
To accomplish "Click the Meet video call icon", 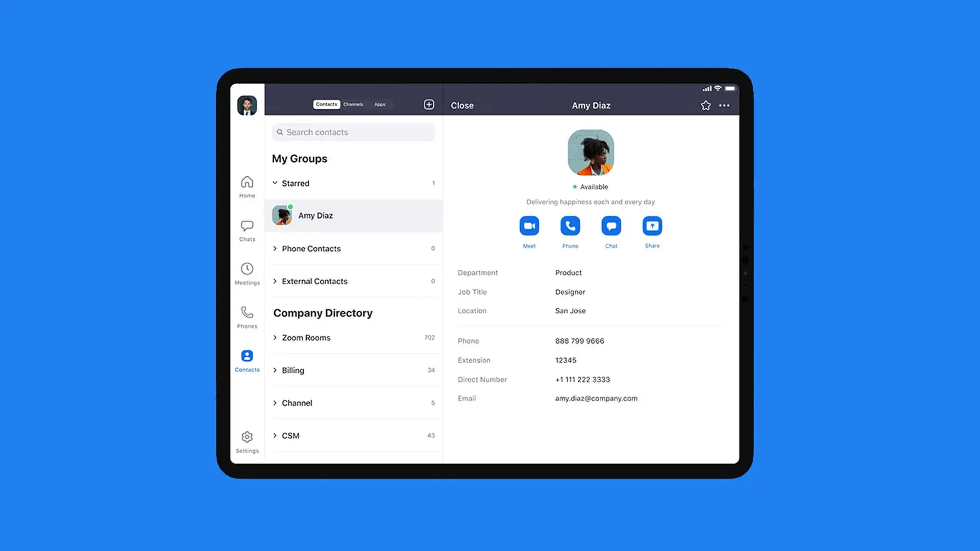I will click(x=529, y=226).
